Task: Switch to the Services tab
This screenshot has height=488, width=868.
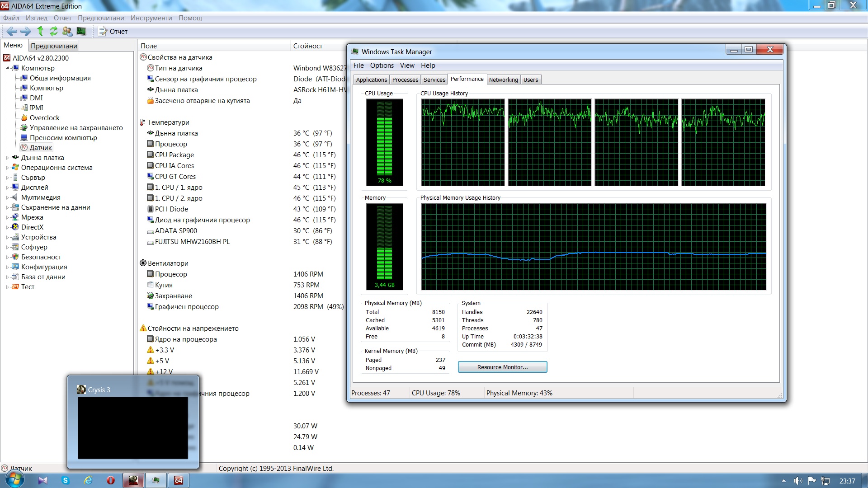Action: [x=434, y=80]
